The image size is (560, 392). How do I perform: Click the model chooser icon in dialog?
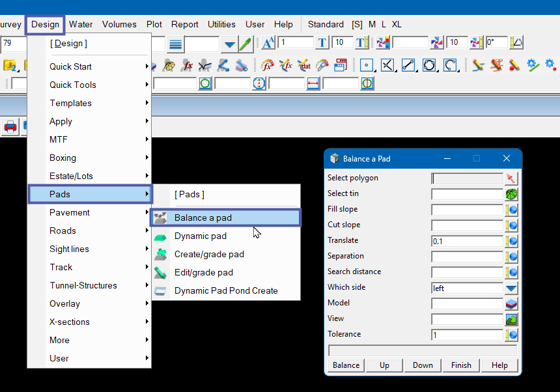coord(511,303)
